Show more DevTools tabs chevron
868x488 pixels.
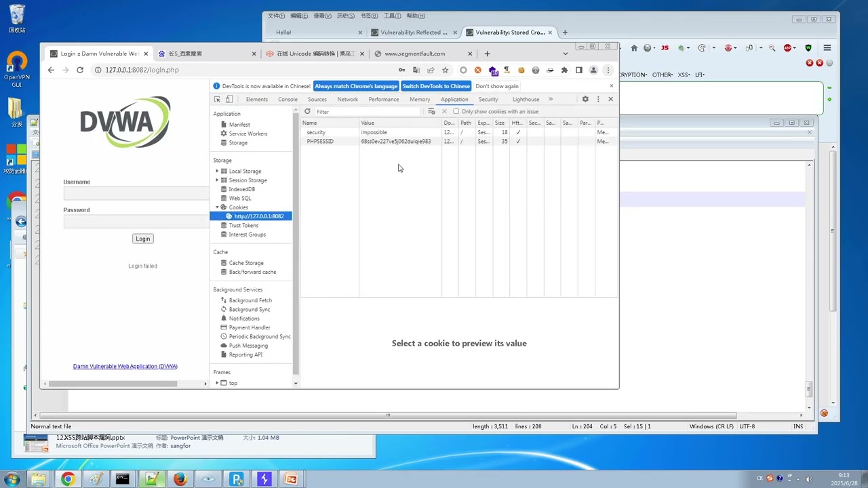coord(550,99)
